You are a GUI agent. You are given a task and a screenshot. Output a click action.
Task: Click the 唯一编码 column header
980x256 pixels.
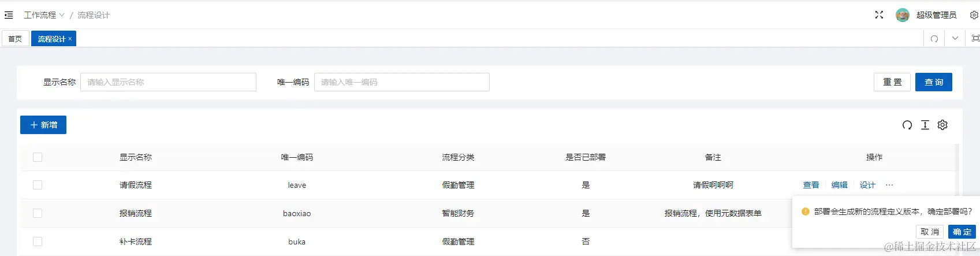pyautogui.click(x=297, y=157)
